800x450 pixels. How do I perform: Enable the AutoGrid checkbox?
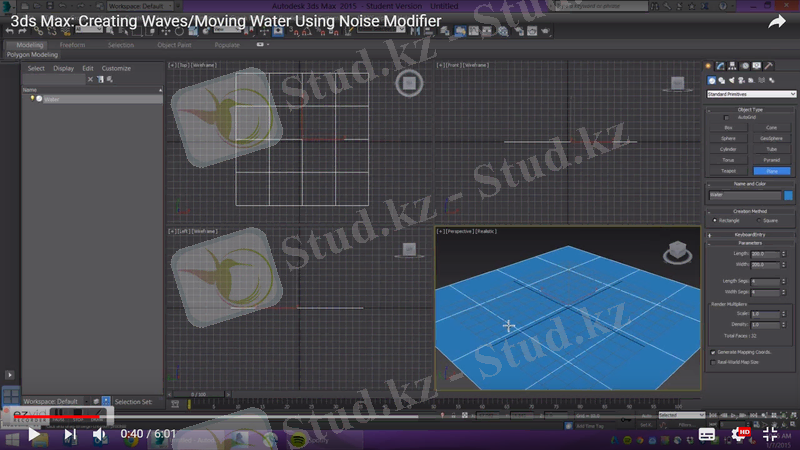point(727,118)
